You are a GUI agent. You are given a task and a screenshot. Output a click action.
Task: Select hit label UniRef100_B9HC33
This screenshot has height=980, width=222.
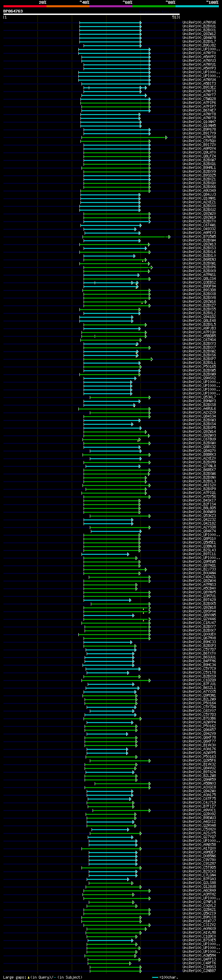(199, 642)
